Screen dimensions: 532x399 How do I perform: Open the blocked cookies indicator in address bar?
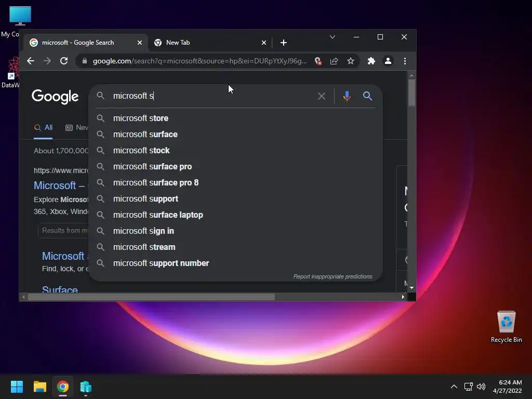[318, 61]
